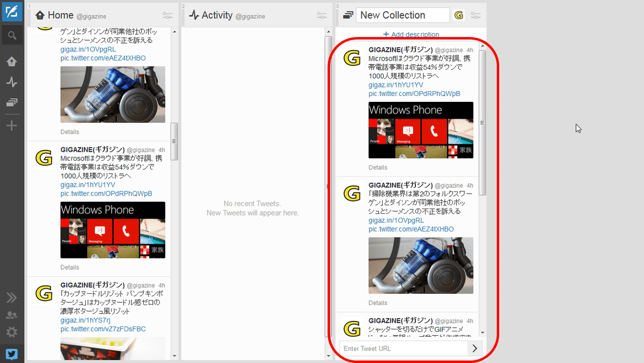644x363 pixels.
Task: View Dyson vacuum image in Home column
Action: 113,94
